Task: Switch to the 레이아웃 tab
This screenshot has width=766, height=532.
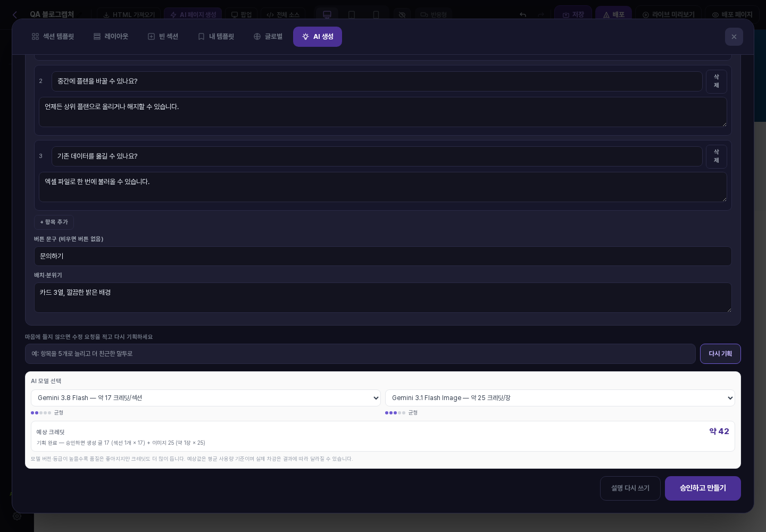Action: click(x=111, y=37)
